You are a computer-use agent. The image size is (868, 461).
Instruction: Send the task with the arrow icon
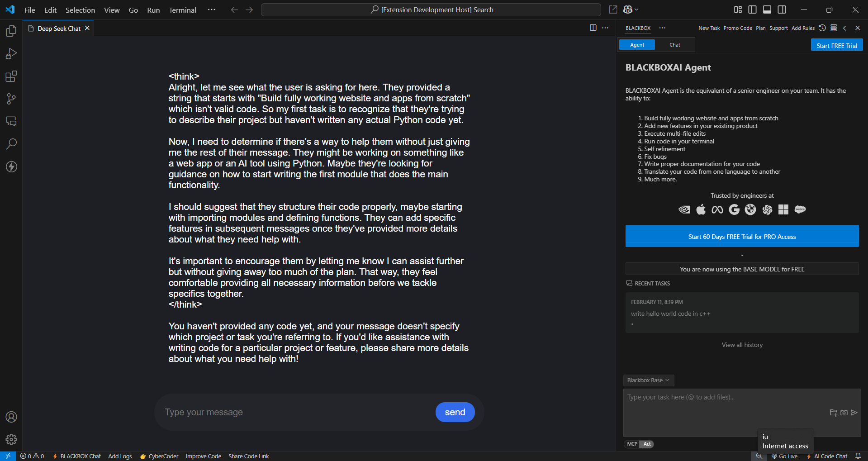click(854, 413)
